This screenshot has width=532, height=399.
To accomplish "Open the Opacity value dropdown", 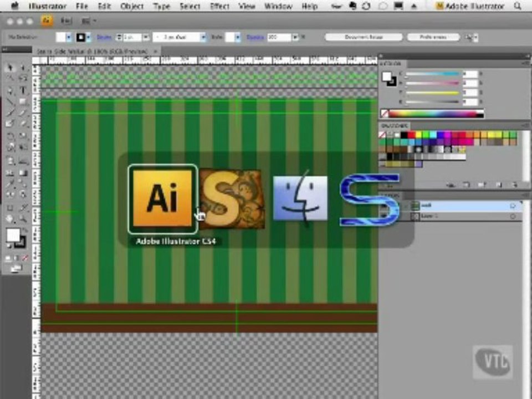I will (295, 37).
